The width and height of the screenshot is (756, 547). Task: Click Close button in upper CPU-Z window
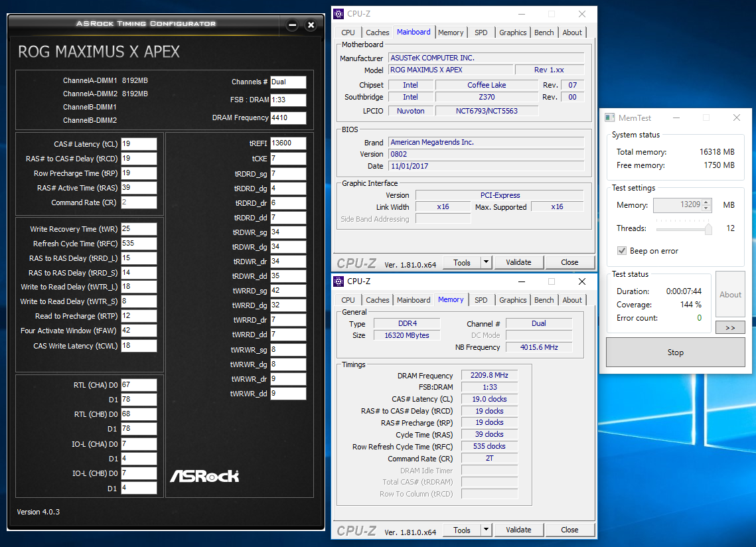click(570, 262)
